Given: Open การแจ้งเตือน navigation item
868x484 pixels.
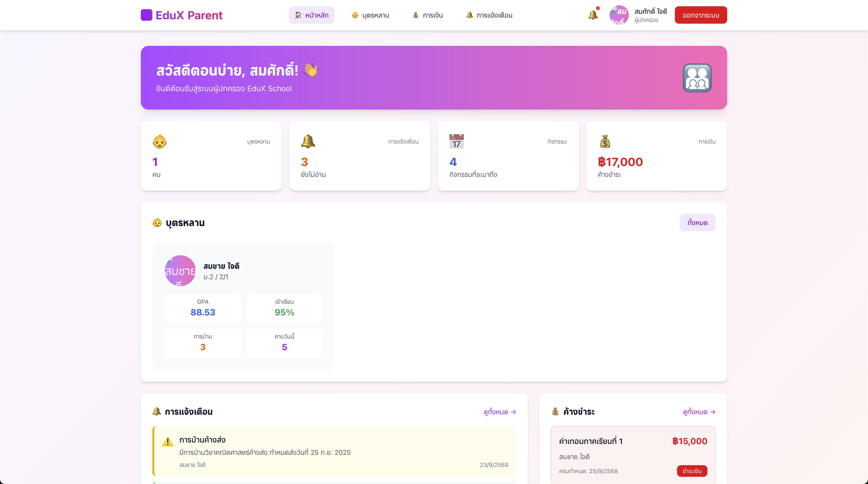Looking at the screenshot, I should [x=489, y=15].
